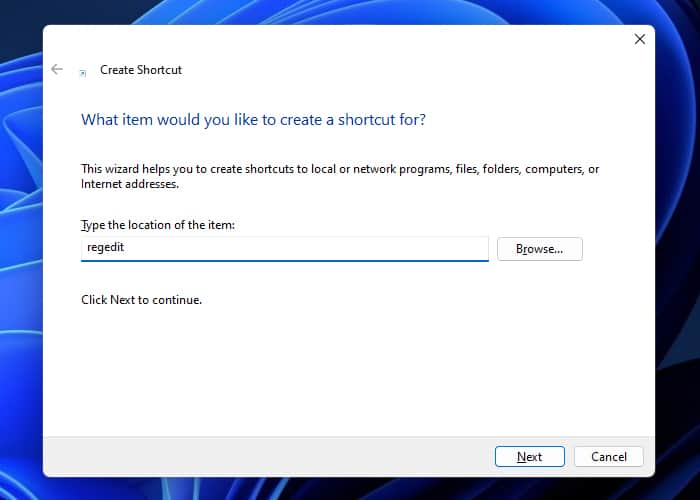Click Next to continue the wizard
This screenshot has height=500, width=700.
coord(529,456)
